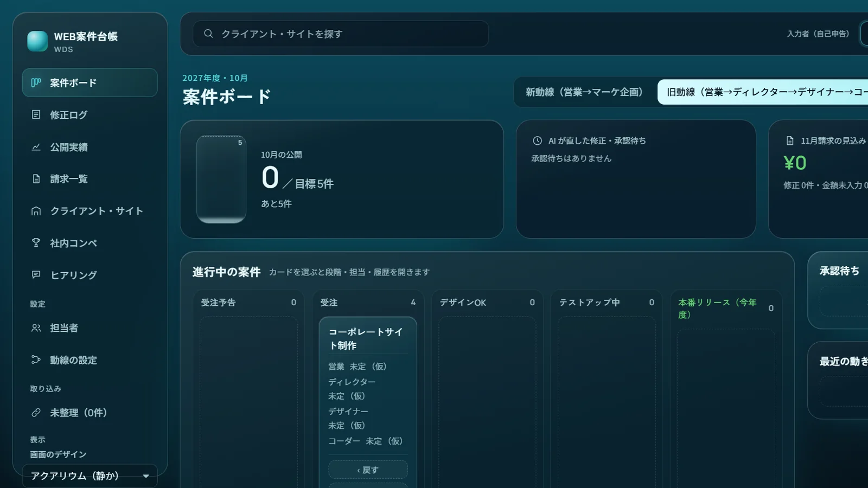The image size is (868, 488).
Task: Click the ヒアリング chat icon
Action: [x=36, y=275]
